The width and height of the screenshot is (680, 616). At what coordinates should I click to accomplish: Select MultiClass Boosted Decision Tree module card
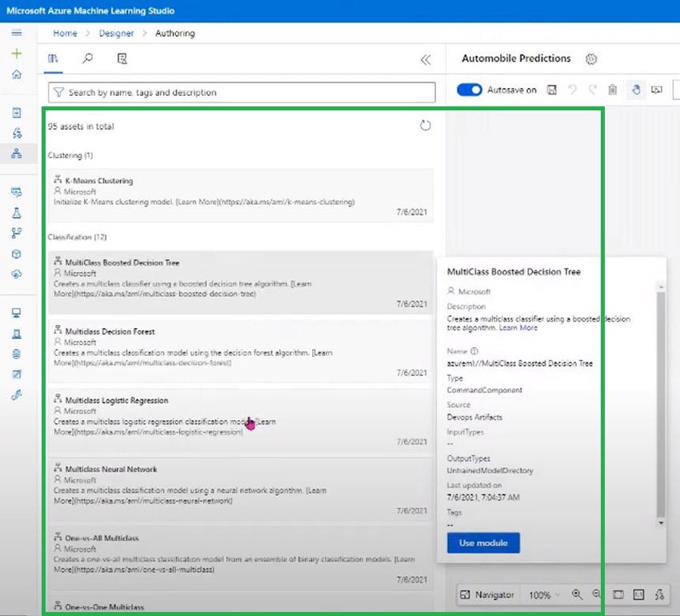click(241, 282)
